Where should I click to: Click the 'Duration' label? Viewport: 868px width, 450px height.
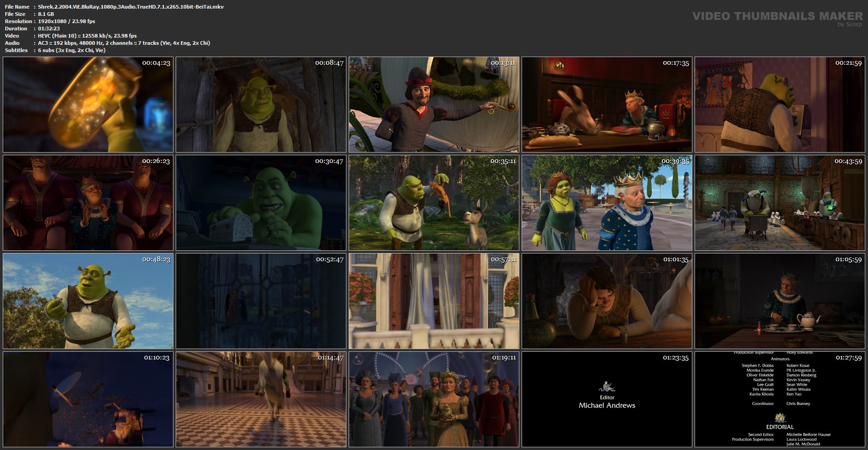pyautogui.click(x=16, y=29)
